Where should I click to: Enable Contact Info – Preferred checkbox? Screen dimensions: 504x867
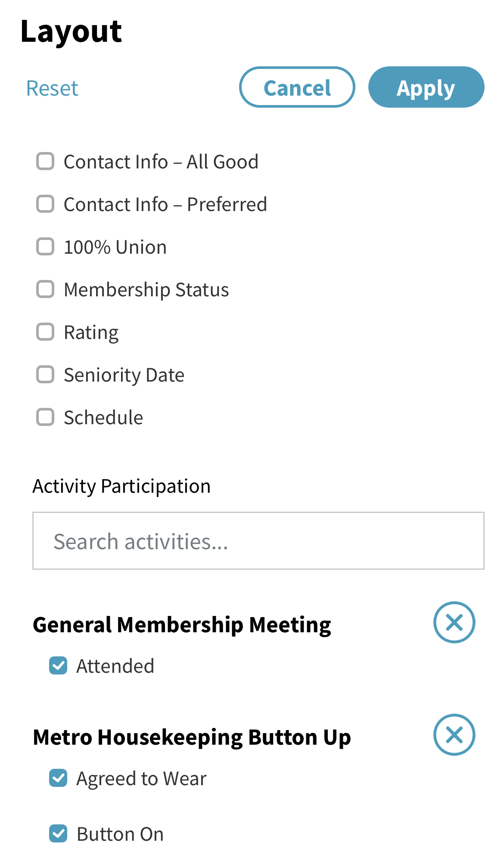coord(45,204)
